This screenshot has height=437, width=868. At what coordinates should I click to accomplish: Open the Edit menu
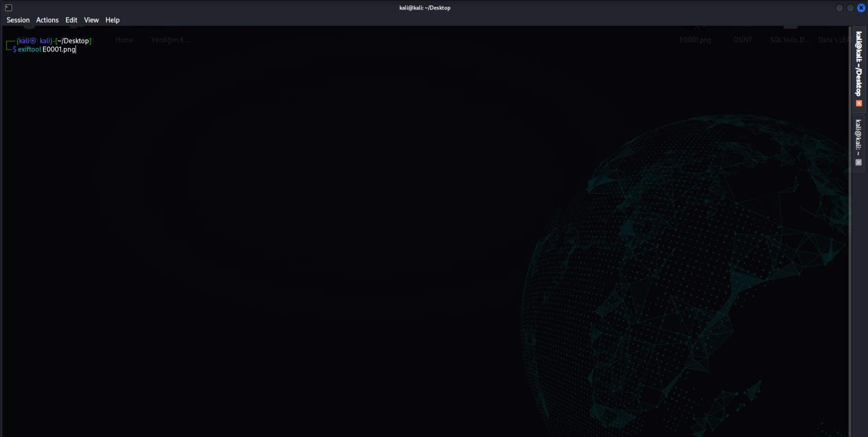tap(71, 20)
